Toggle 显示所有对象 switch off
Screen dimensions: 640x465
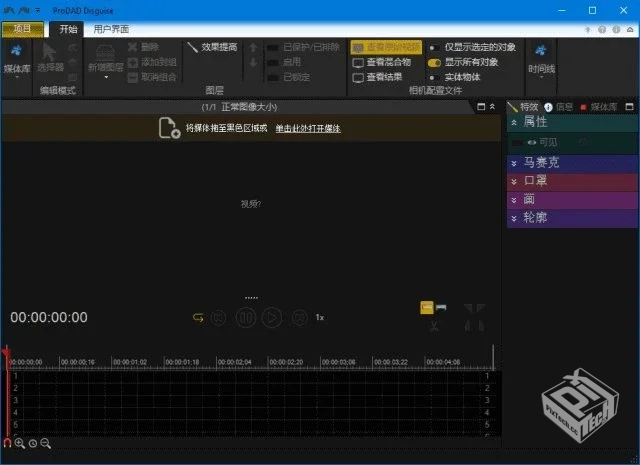(x=434, y=63)
